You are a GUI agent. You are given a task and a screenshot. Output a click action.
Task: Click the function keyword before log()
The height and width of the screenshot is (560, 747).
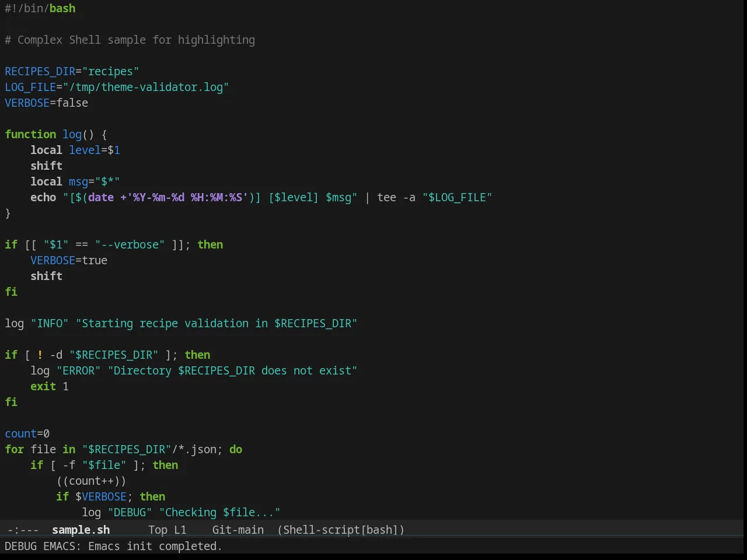pyautogui.click(x=30, y=134)
